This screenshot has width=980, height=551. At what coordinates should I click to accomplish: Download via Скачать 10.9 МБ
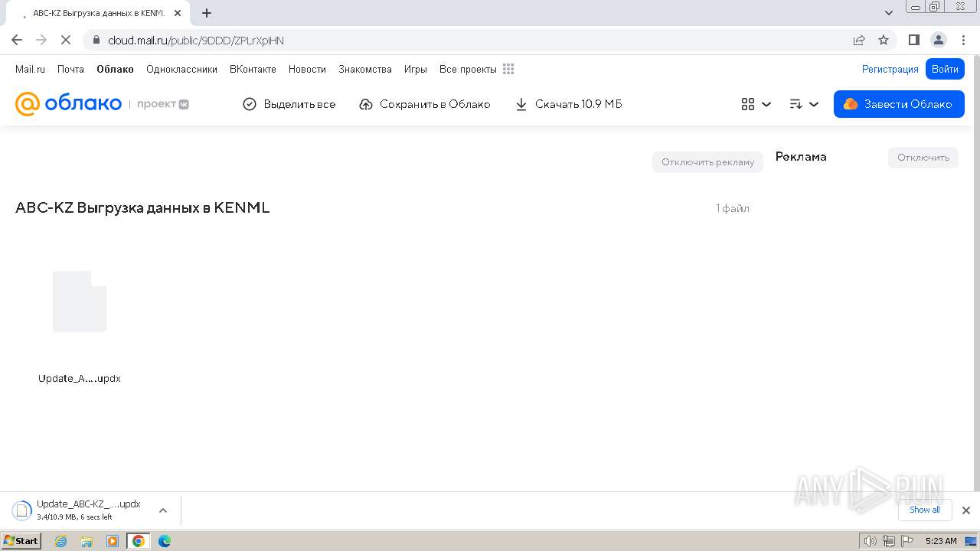coord(568,104)
